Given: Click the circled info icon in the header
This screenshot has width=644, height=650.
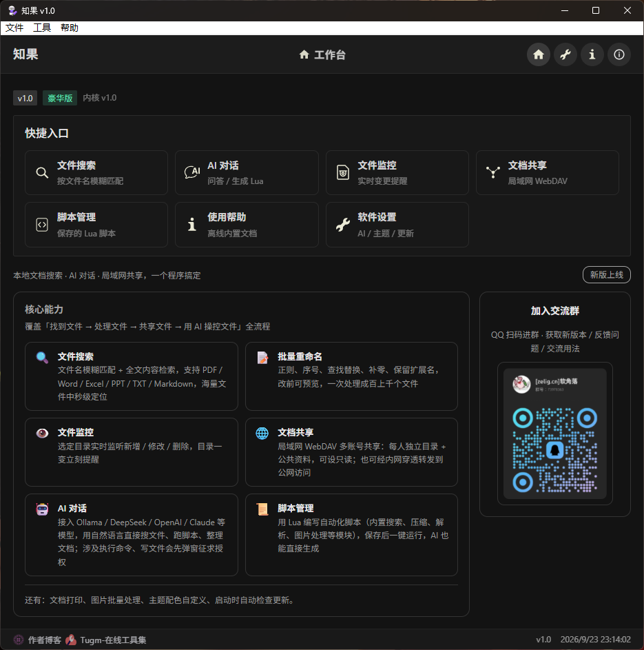Looking at the screenshot, I should pos(619,54).
